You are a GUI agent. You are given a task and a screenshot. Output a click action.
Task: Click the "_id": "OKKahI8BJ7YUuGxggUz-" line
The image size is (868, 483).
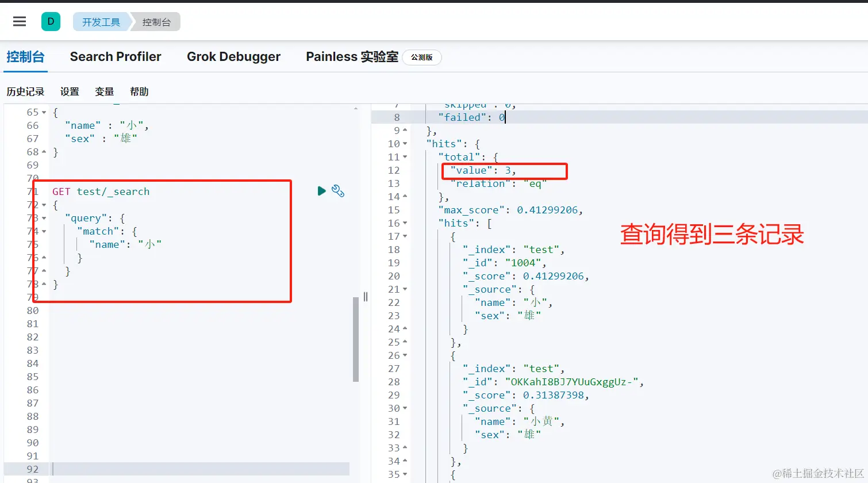[x=554, y=382]
